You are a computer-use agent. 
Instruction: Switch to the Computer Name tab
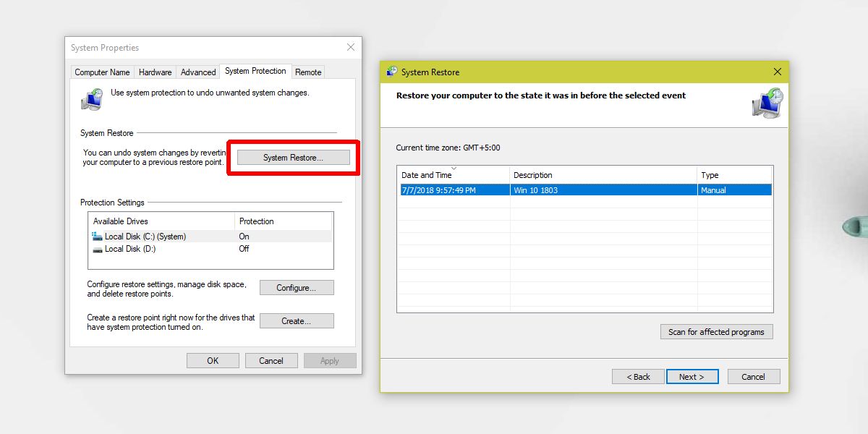click(x=102, y=72)
